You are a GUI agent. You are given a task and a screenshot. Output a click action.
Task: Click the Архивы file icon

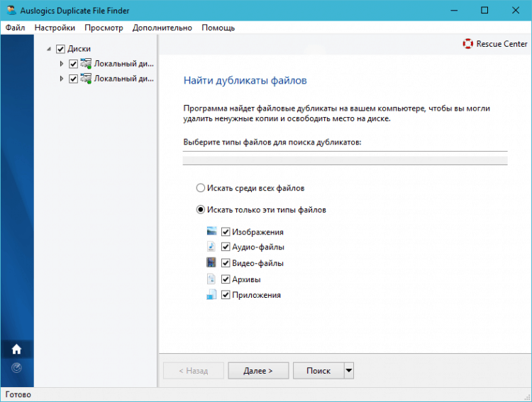211,279
